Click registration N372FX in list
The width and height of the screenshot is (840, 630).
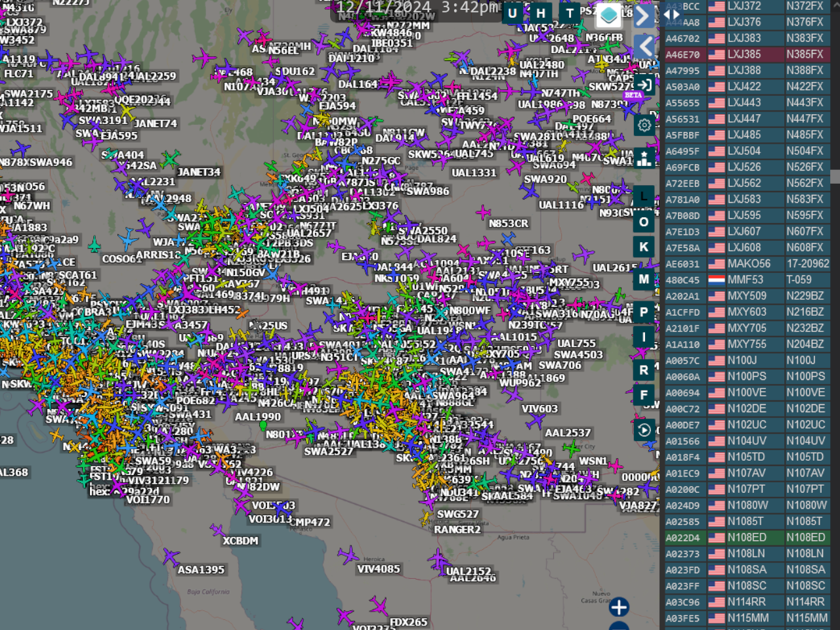click(x=805, y=6)
